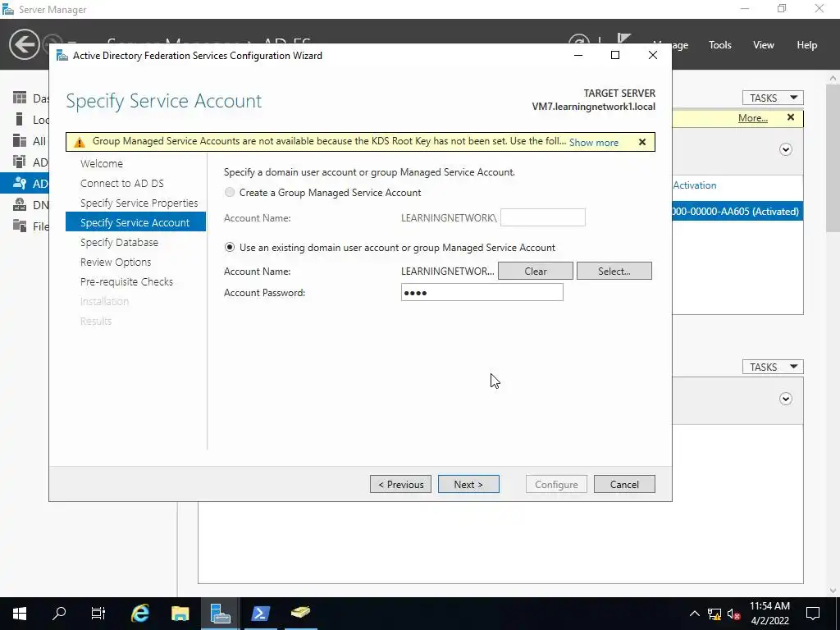840x630 pixels.
Task: Open taskbar search magnifier
Action: (x=59, y=613)
